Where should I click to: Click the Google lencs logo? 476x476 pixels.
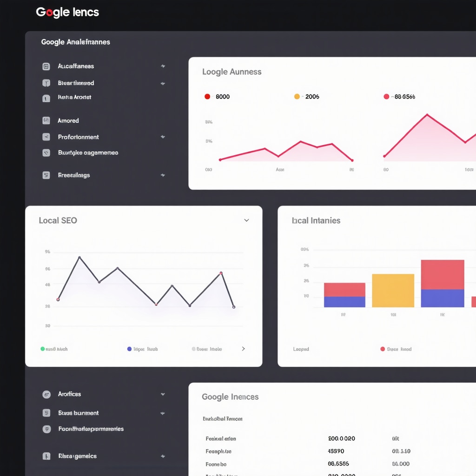67,12
